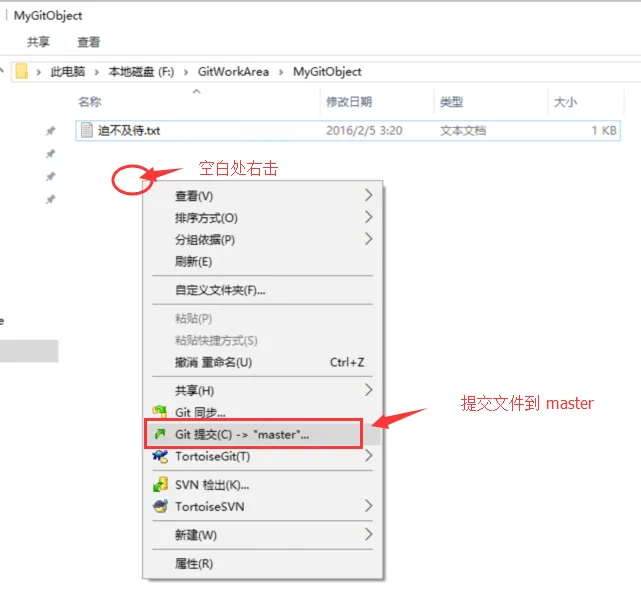Sort by the 名称 column header
The height and width of the screenshot is (605, 641).
(90, 102)
